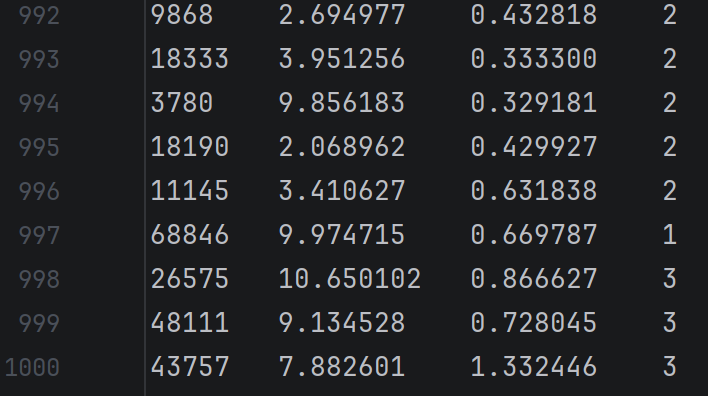This screenshot has height=396, width=708.
Task: Click value 9.856183
Action: (x=342, y=102)
